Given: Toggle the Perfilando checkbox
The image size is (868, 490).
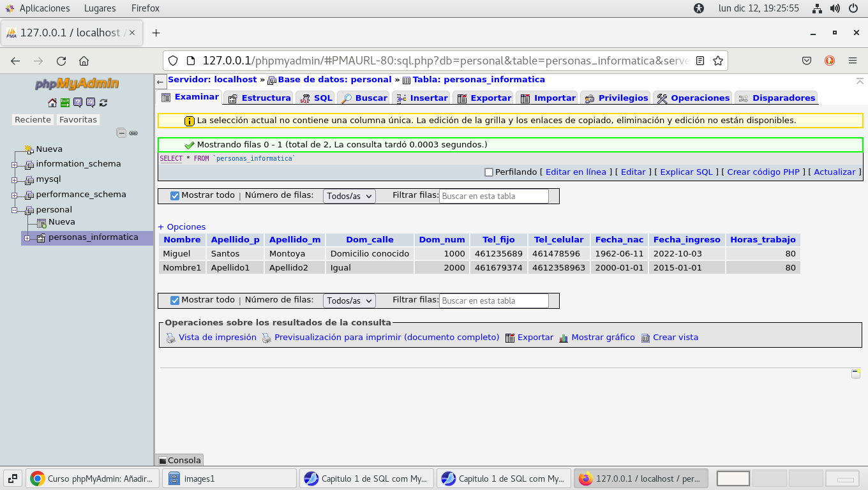Looking at the screenshot, I should tap(489, 172).
